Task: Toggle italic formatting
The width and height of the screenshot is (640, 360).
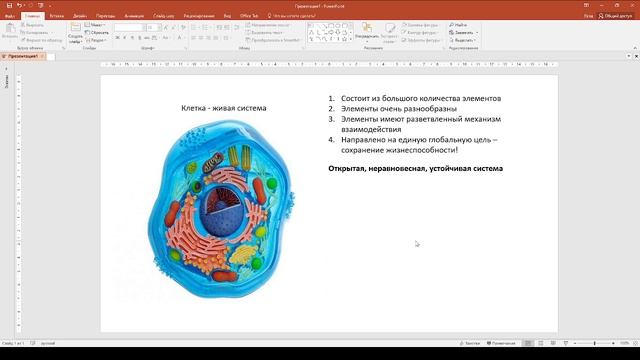Action: [x=125, y=38]
